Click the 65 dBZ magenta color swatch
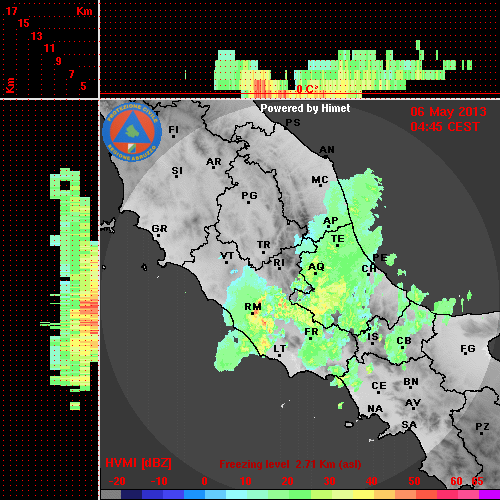The width and height of the screenshot is (500, 500). (x=489, y=495)
